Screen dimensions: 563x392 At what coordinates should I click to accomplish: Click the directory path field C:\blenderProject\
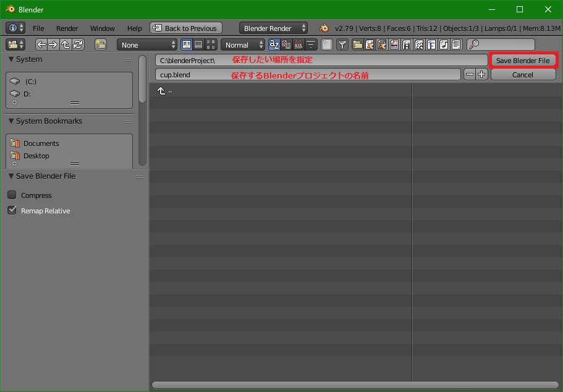(321, 61)
